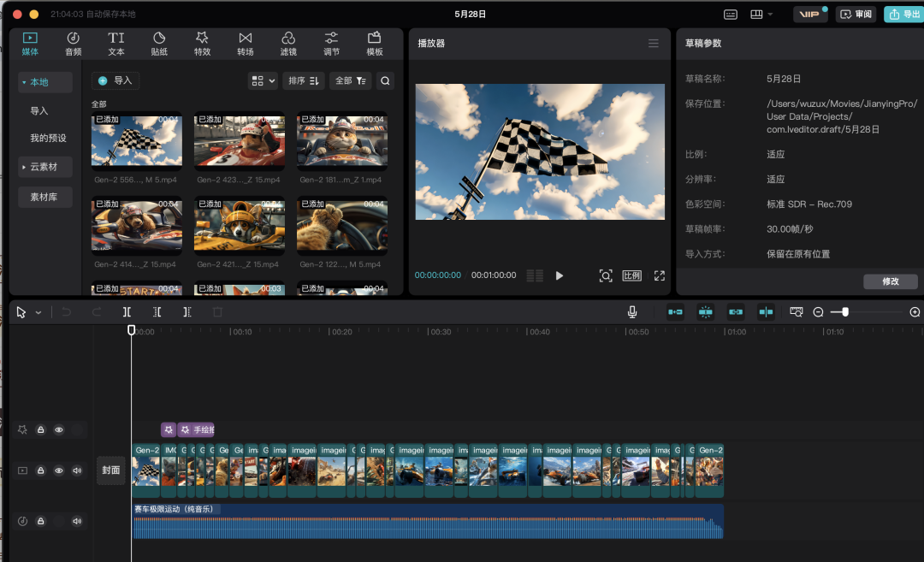Select the arrow pointer tool
Screen dimensions: 924x562
(21, 312)
